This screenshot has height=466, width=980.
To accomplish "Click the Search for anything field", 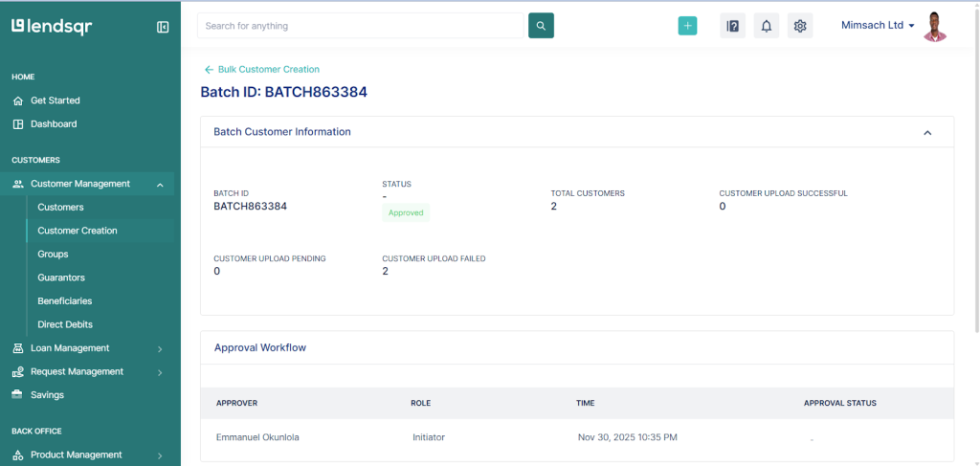I will (x=362, y=26).
